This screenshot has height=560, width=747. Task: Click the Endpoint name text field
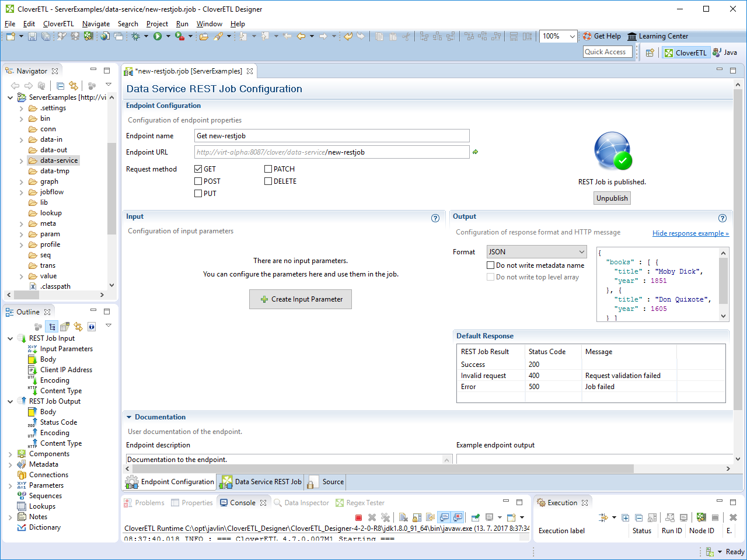pyautogui.click(x=331, y=136)
